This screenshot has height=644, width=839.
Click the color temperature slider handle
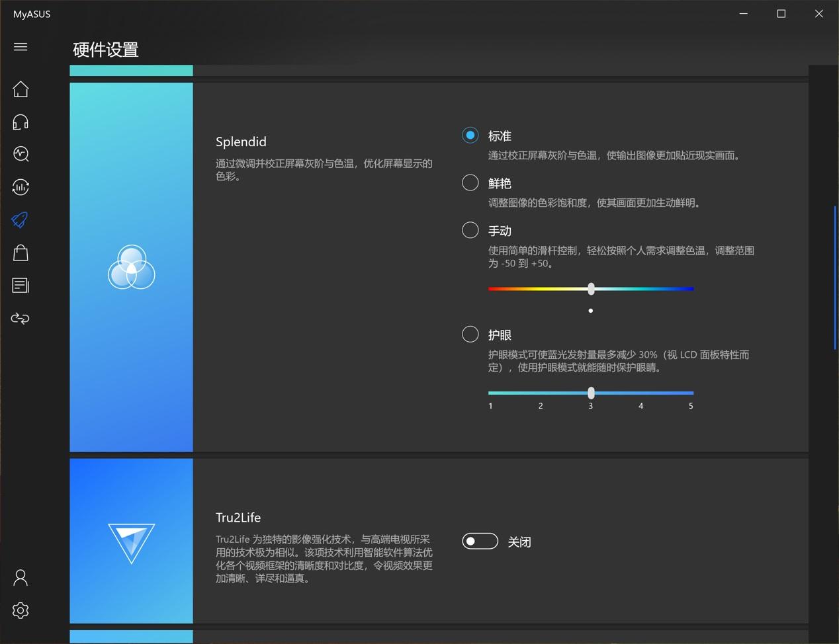591,289
